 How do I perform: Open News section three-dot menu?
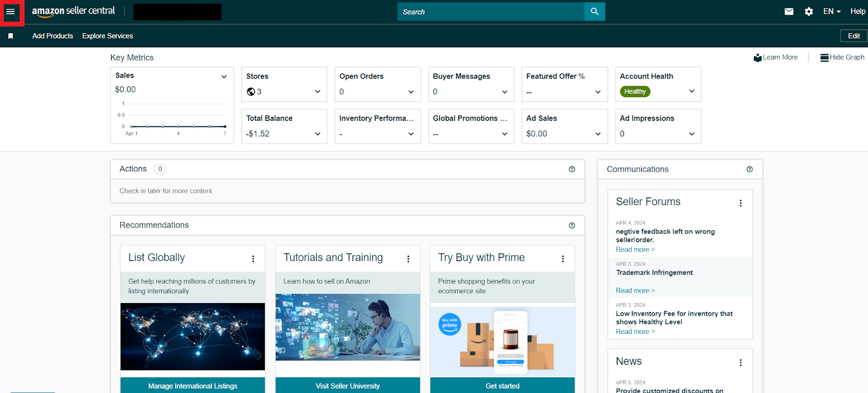pyautogui.click(x=741, y=363)
